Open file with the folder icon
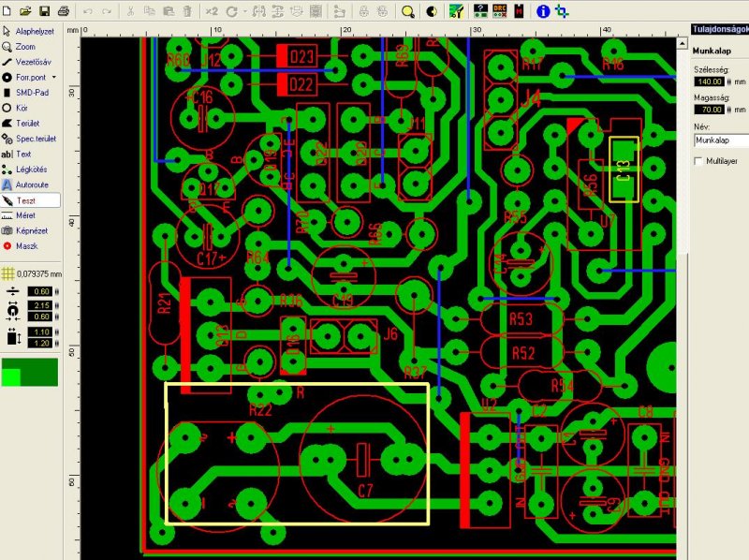This screenshot has width=749, height=560. [x=25, y=10]
